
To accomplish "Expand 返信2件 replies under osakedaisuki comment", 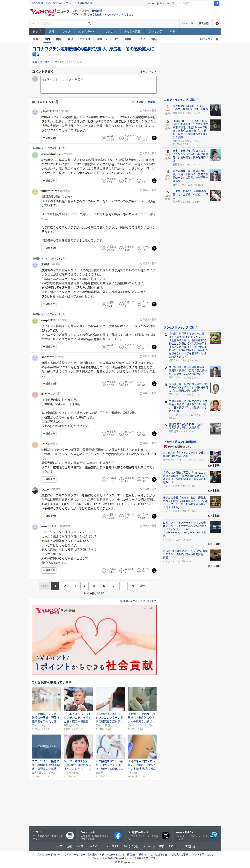I will point(49,181).
